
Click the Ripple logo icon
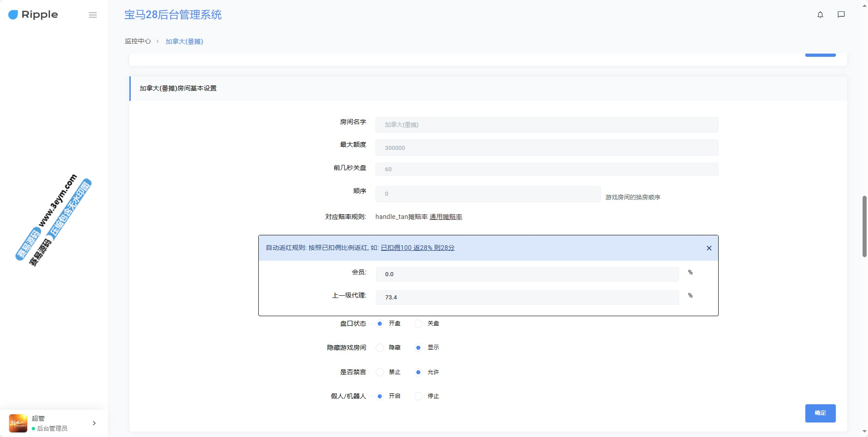tap(13, 15)
